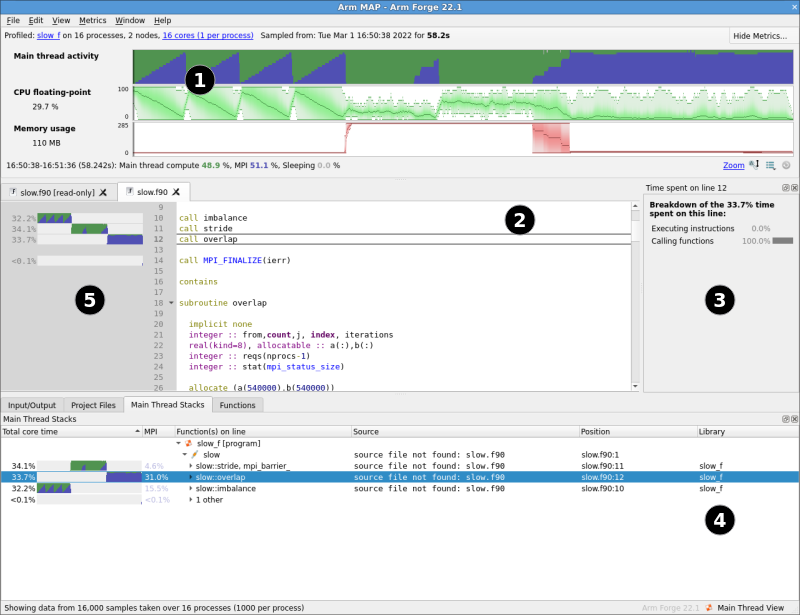The height and width of the screenshot is (615, 800).
Task: Open the Help menu
Action: [x=162, y=20]
